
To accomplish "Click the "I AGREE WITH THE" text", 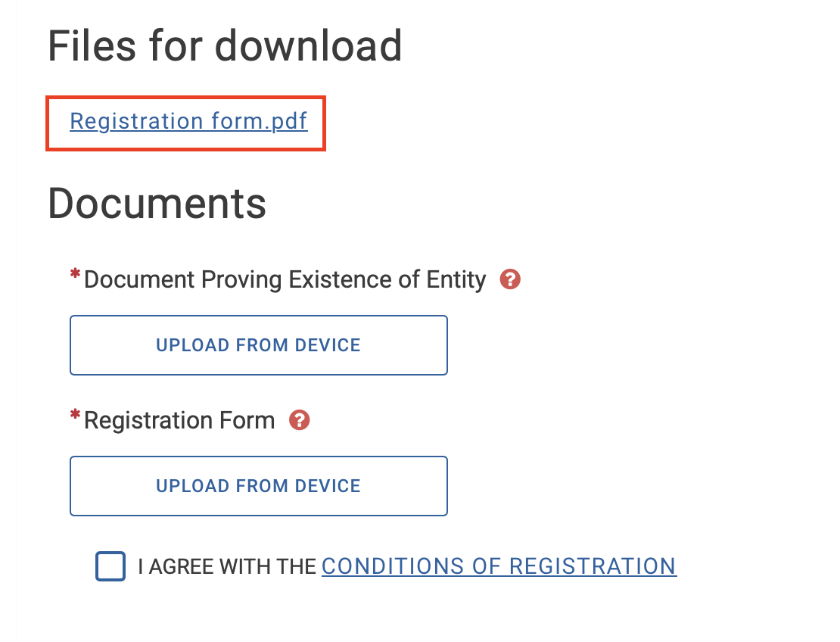I will [x=227, y=566].
